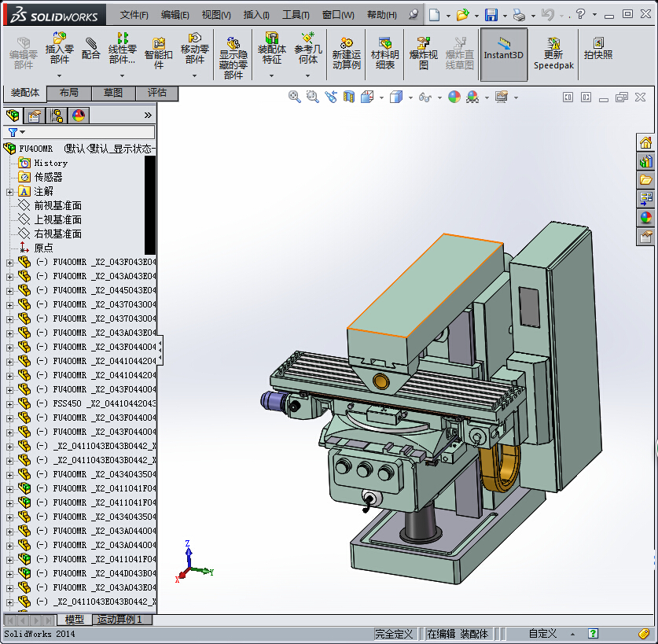This screenshot has width=658, height=644.
Task: Switch to the 评估 tab
Action: point(157,93)
